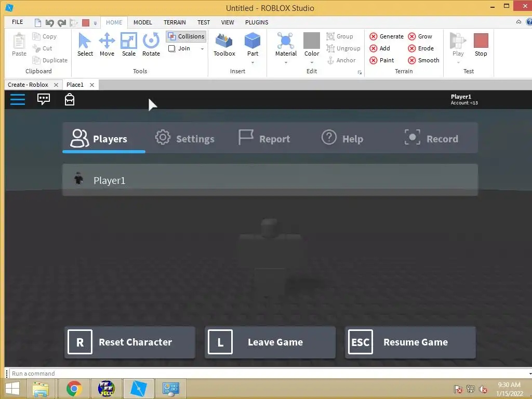The image size is (532, 399).
Task: Click Erode terrain tool
Action: 421,48
